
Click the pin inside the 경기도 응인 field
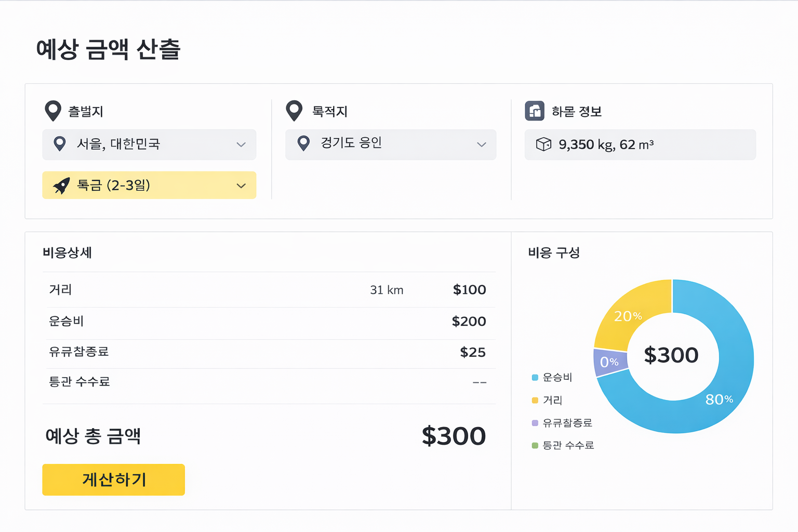click(x=303, y=143)
